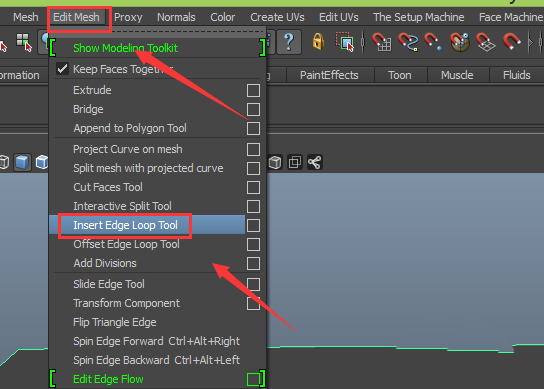Toggle make live surface magnet icon
The image size is (544, 389).
(x=512, y=42)
